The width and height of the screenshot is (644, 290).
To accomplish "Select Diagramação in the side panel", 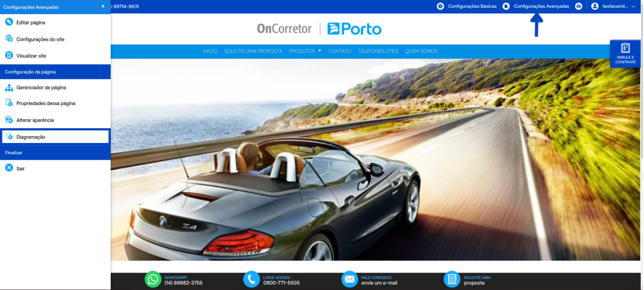I will click(x=55, y=137).
